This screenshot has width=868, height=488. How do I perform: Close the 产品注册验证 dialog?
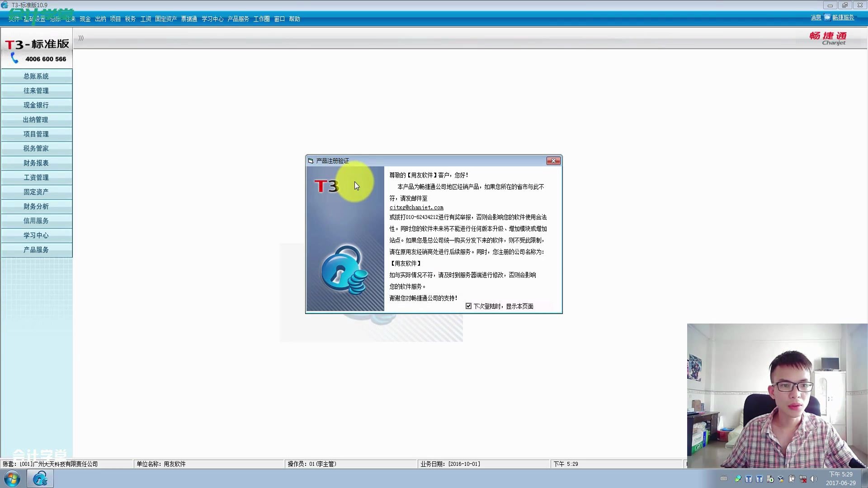tap(553, 161)
